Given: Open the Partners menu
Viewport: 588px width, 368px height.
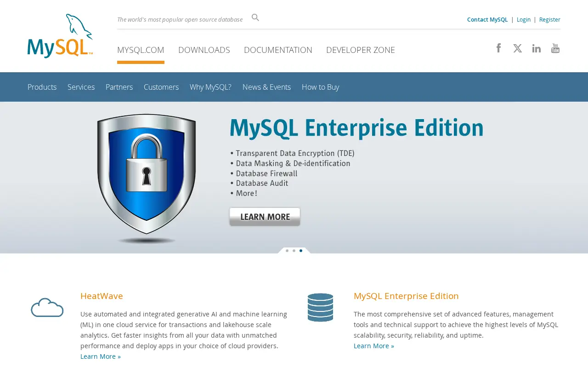Looking at the screenshot, I should click(119, 87).
